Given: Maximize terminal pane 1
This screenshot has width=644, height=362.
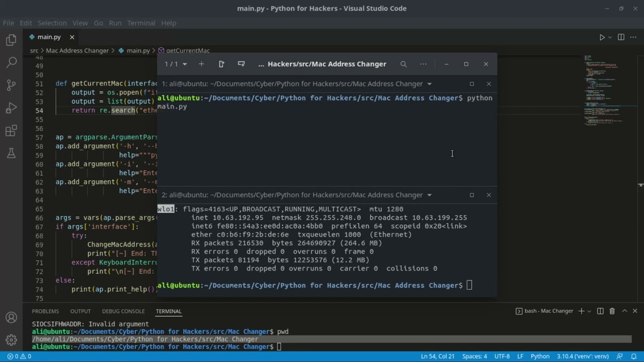Looking at the screenshot, I should tap(472, 84).
